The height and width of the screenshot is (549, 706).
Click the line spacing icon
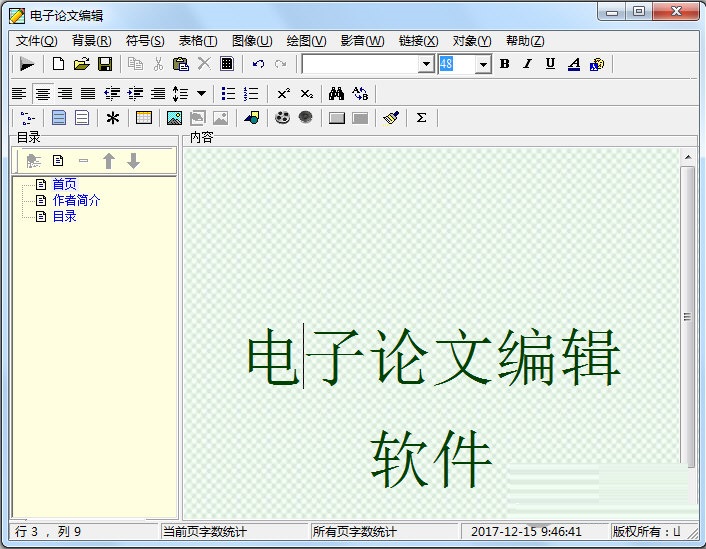coord(181,94)
